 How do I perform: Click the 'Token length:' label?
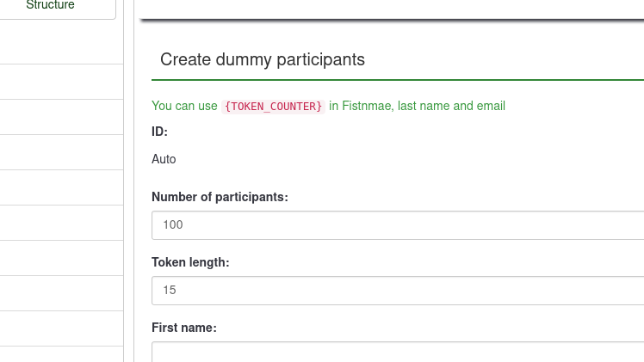tap(190, 262)
